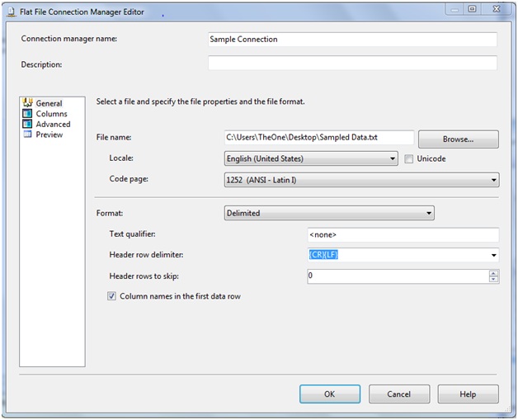
Task: Expand the Code page dropdown
Action: click(x=493, y=179)
